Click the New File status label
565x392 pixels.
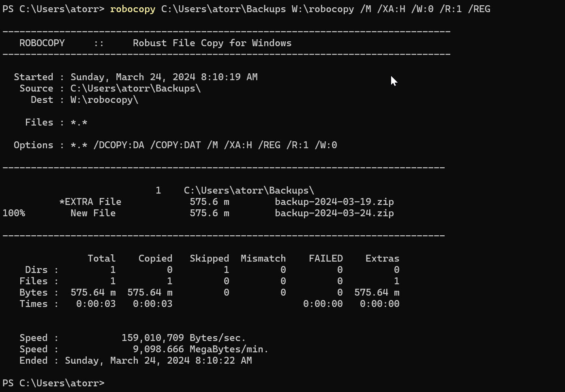pos(93,213)
